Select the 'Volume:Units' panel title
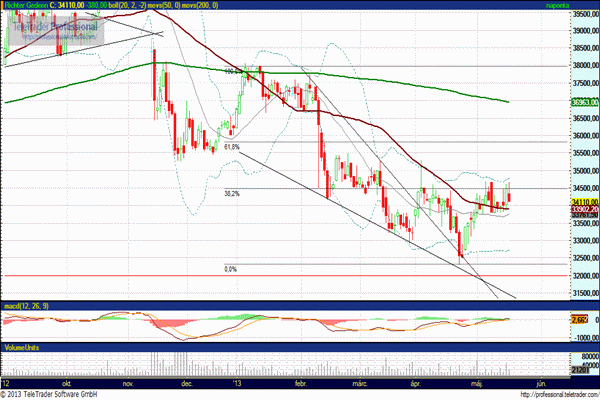The width and height of the screenshot is (600, 400). pos(21,348)
